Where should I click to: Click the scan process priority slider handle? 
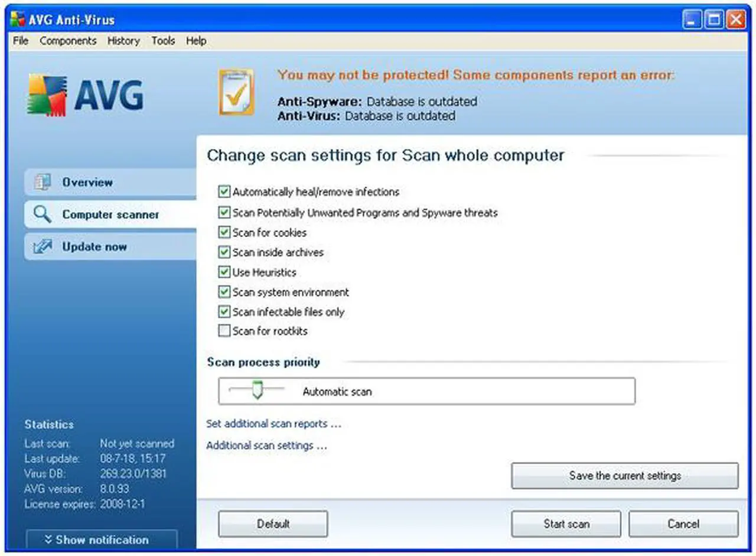click(x=257, y=390)
